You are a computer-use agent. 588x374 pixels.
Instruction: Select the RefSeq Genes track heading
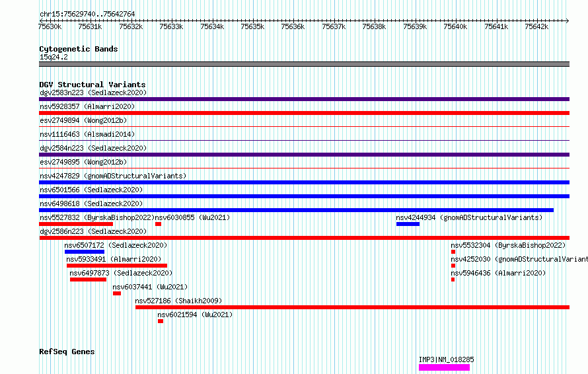pos(67,352)
